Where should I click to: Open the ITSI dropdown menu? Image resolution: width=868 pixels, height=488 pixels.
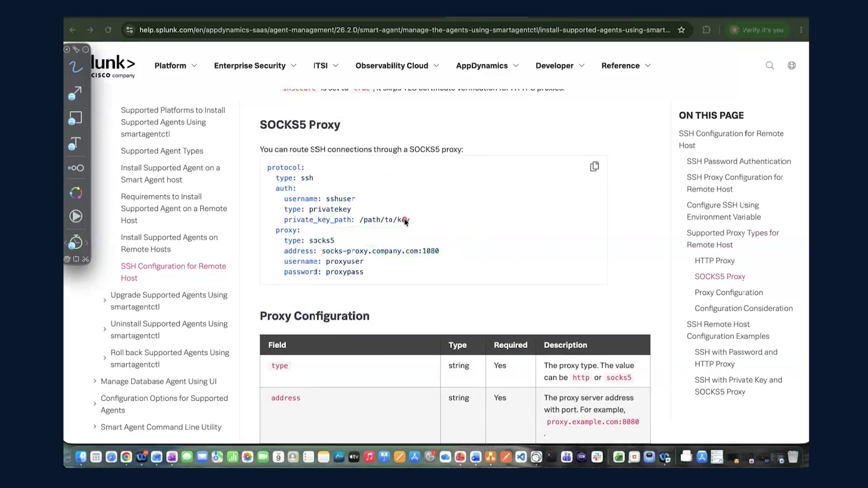[326, 66]
